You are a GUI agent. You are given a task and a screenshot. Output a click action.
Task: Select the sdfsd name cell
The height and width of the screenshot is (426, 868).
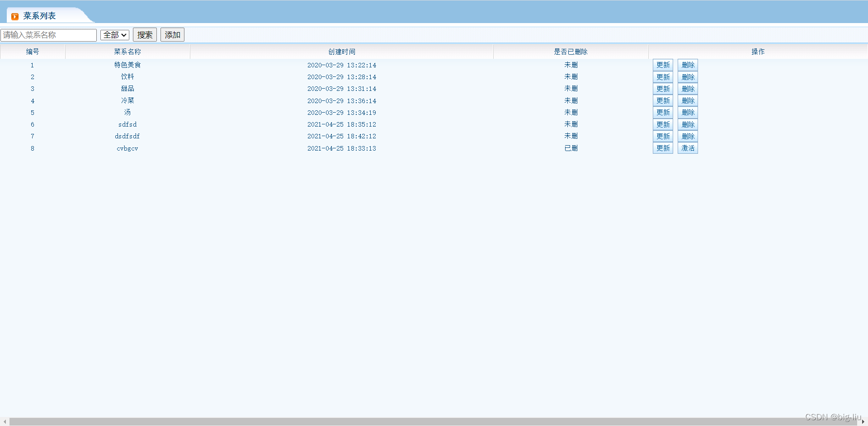pyautogui.click(x=127, y=124)
